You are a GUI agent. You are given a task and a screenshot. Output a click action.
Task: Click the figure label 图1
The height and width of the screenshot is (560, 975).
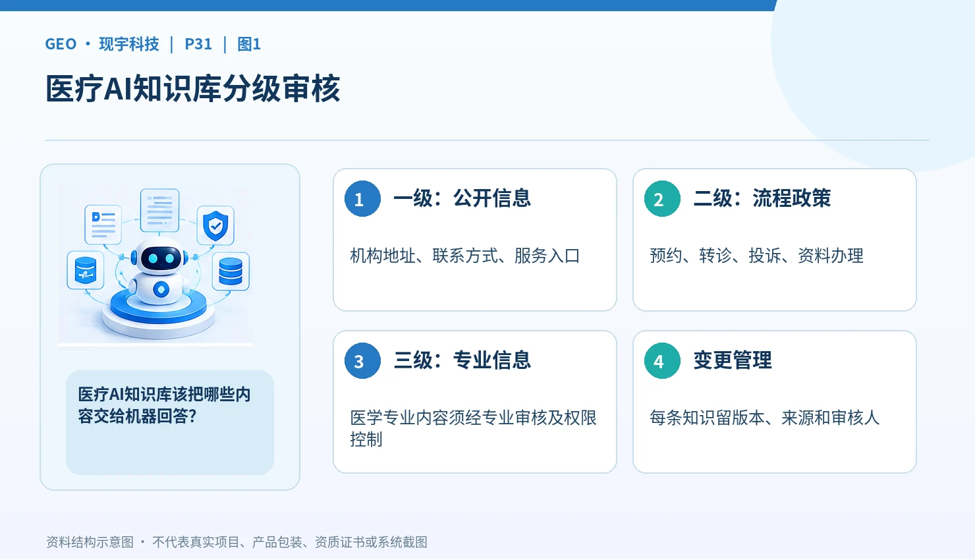click(x=249, y=44)
